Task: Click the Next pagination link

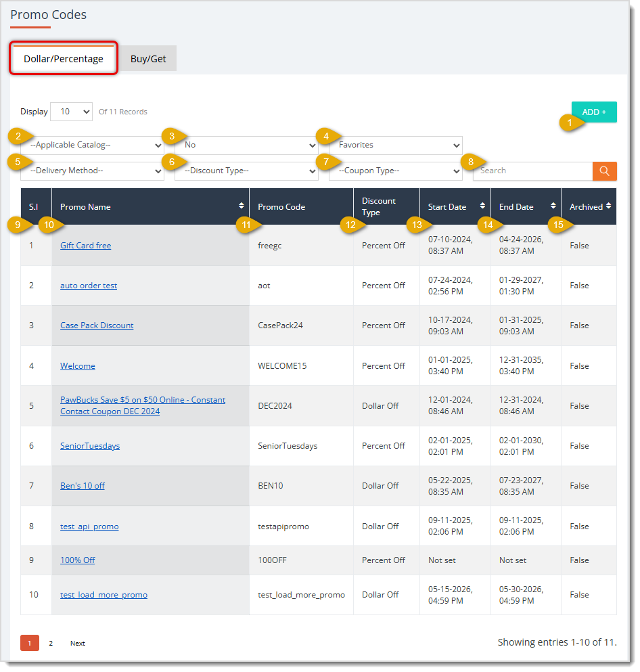Action: 78,644
